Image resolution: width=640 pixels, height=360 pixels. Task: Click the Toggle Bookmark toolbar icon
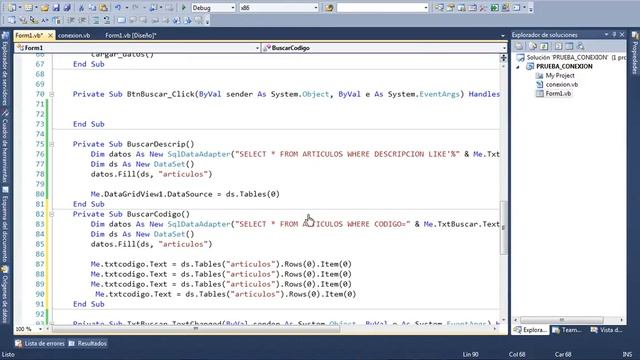coord(122,20)
